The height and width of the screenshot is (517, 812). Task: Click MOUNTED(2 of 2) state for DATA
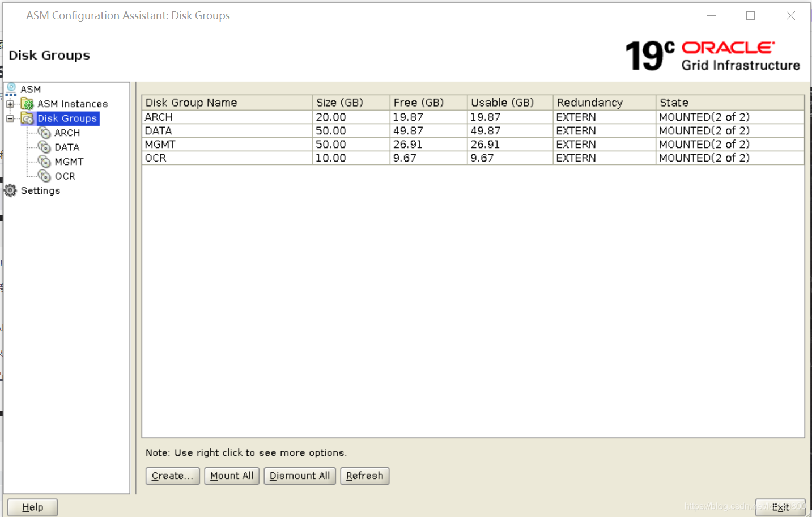(730, 130)
